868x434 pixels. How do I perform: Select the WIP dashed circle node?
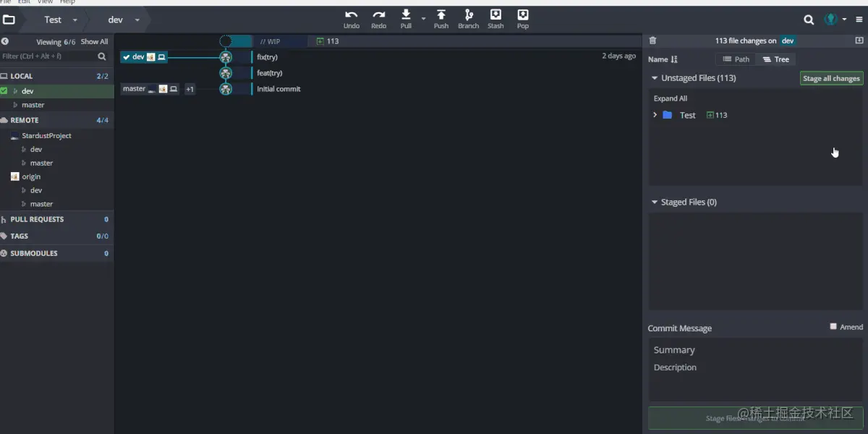(226, 41)
